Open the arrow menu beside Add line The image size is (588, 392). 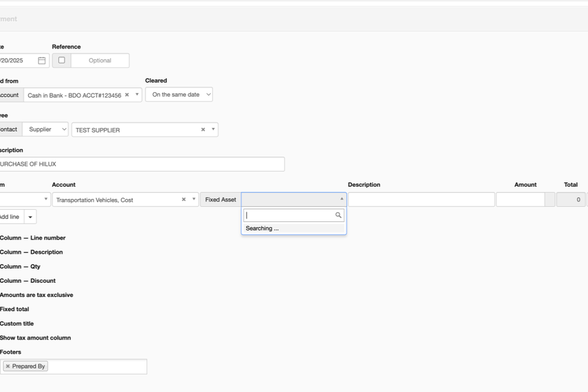pyautogui.click(x=31, y=217)
